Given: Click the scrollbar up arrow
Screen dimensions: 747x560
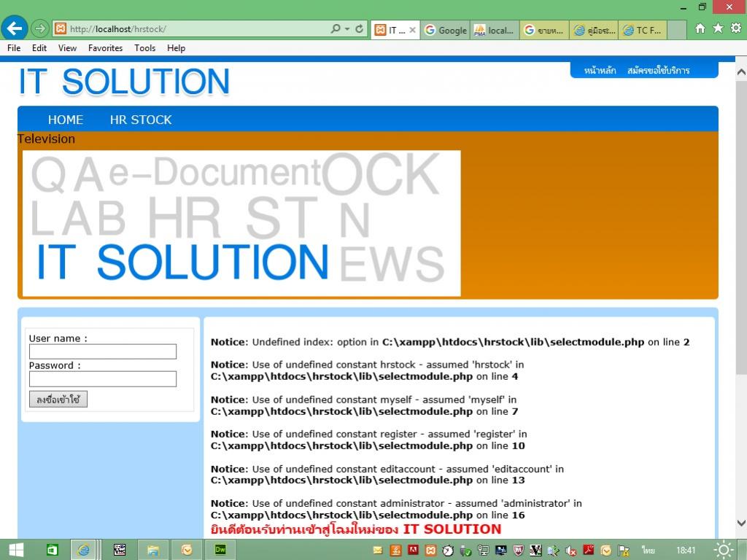Looking at the screenshot, I should tap(741, 72).
